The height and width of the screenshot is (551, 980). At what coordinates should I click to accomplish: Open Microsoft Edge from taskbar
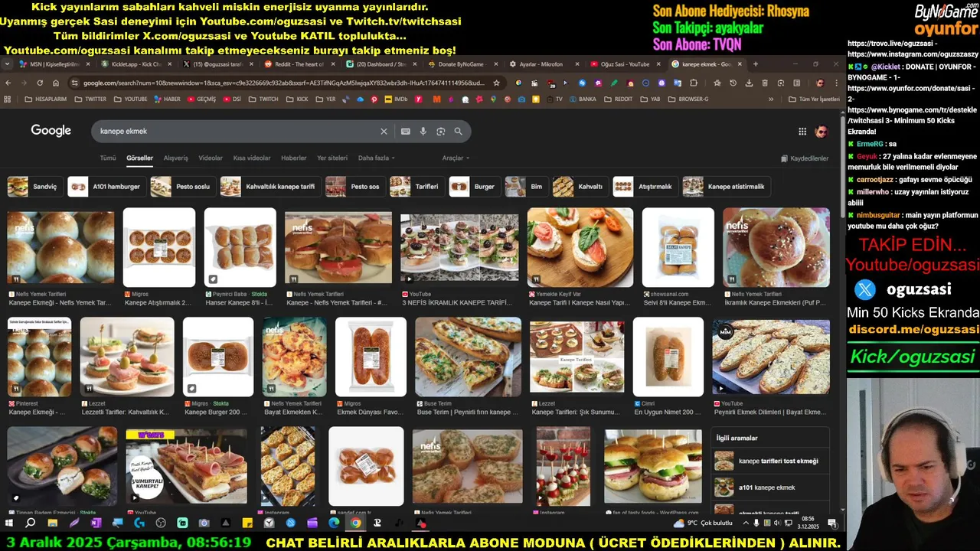tap(334, 523)
